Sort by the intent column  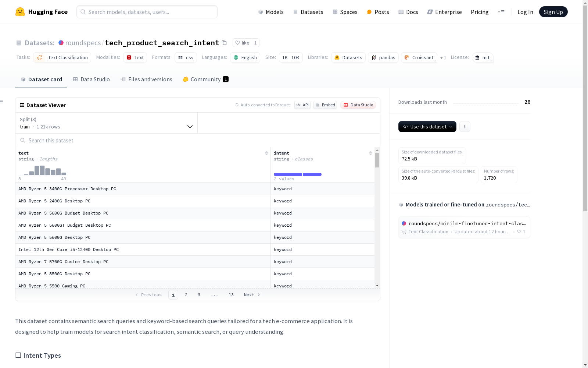pos(370,153)
